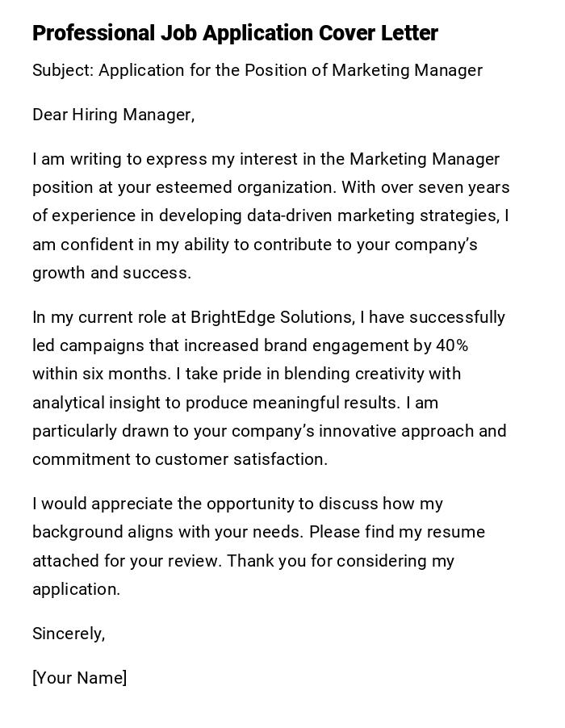Click the words "growth and success."
Screen dimensions: 565x728
pos(112,273)
